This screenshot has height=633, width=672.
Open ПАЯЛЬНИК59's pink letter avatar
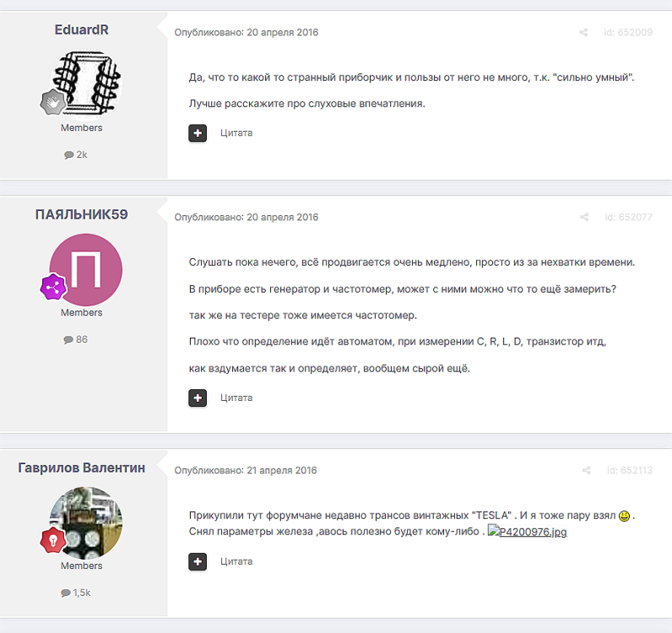pos(86,269)
